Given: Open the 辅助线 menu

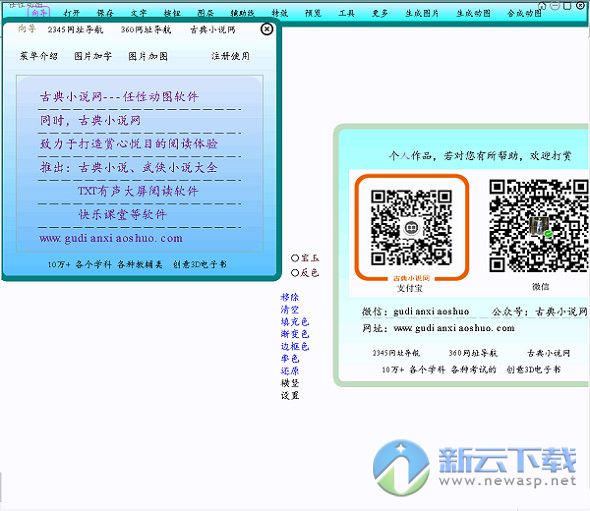Looking at the screenshot, I should click(242, 13).
